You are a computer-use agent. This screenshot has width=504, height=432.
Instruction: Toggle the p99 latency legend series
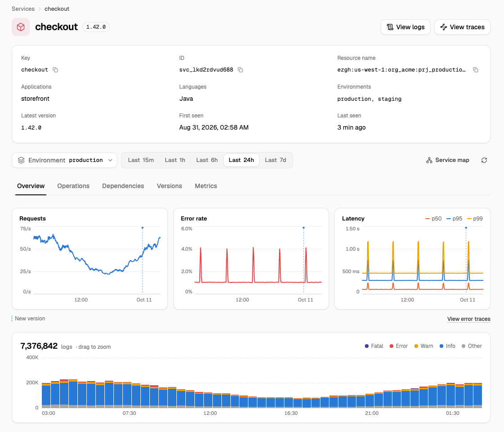click(475, 219)
